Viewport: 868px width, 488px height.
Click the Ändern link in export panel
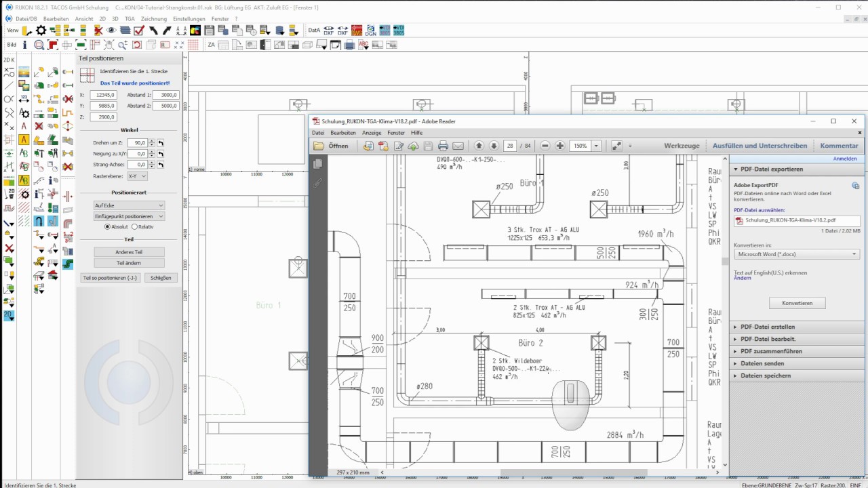(742, 279)
